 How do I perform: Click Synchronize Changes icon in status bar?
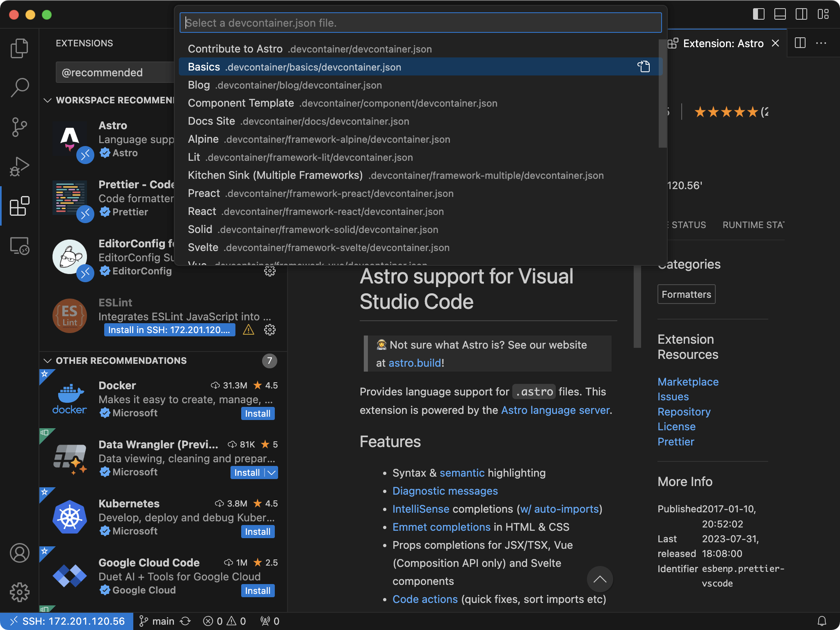coord(185,621)
